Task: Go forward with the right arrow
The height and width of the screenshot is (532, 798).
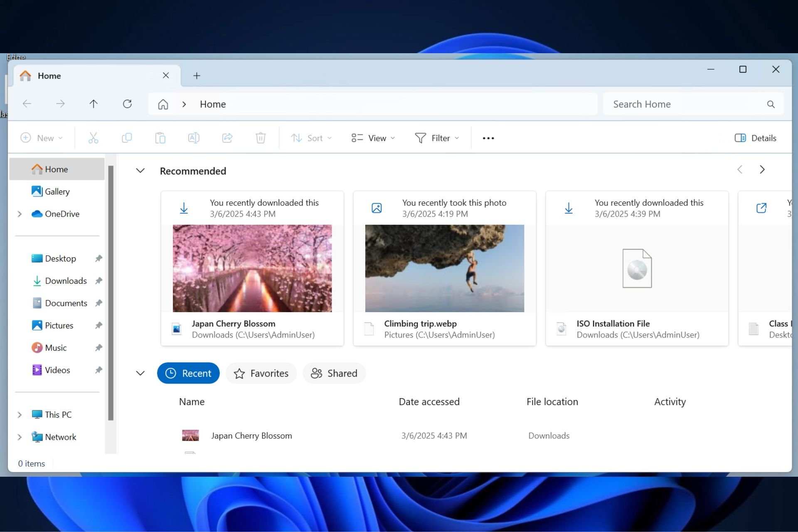Action: pos(60,104)
